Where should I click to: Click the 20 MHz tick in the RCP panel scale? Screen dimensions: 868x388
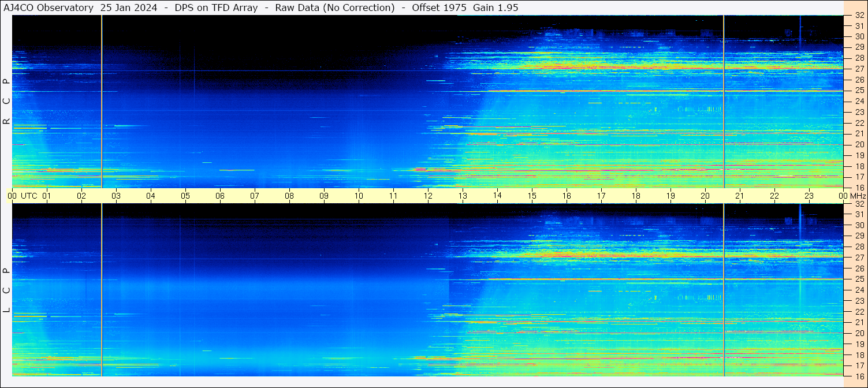858,144
